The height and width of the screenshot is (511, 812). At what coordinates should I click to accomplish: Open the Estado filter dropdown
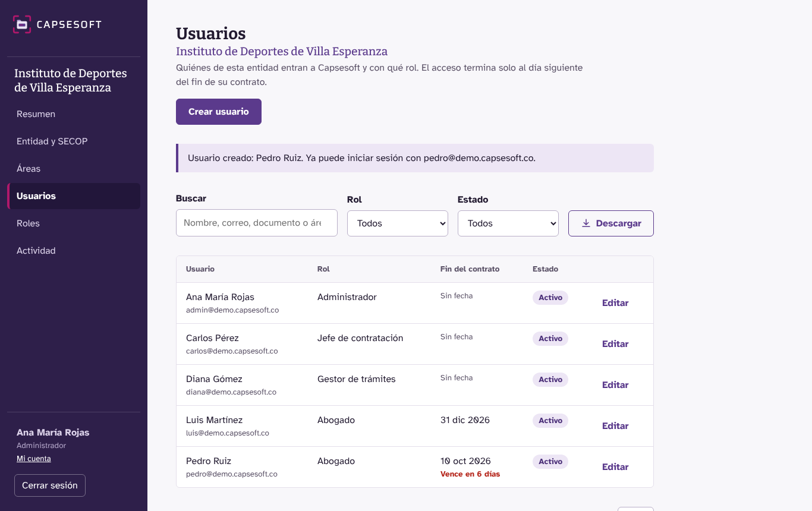[x=508, y=223]
